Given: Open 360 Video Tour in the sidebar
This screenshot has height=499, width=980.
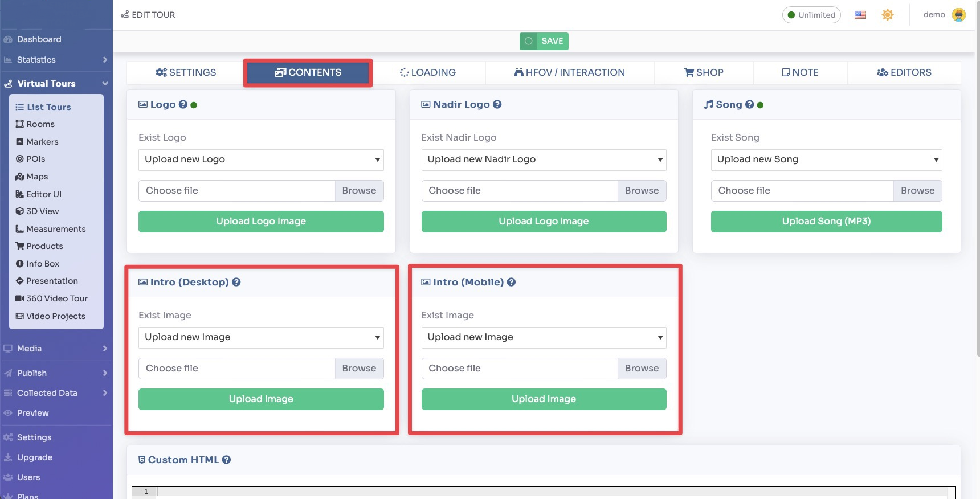Looking at the screenshot, I should 56,298.
